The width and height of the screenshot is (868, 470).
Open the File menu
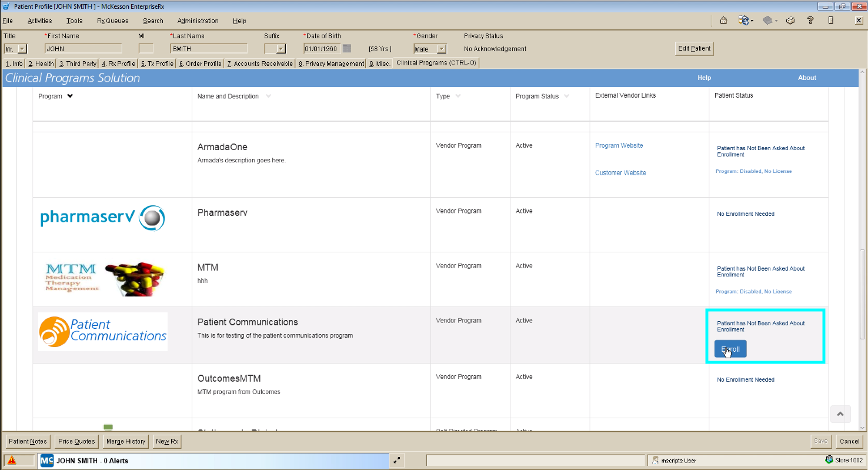8,21
